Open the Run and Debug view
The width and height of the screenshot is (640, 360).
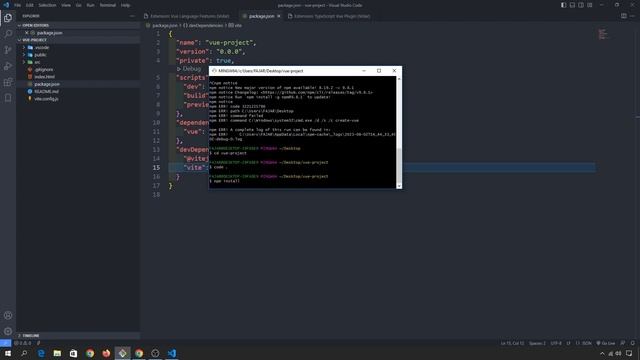(x=8, y=66)
